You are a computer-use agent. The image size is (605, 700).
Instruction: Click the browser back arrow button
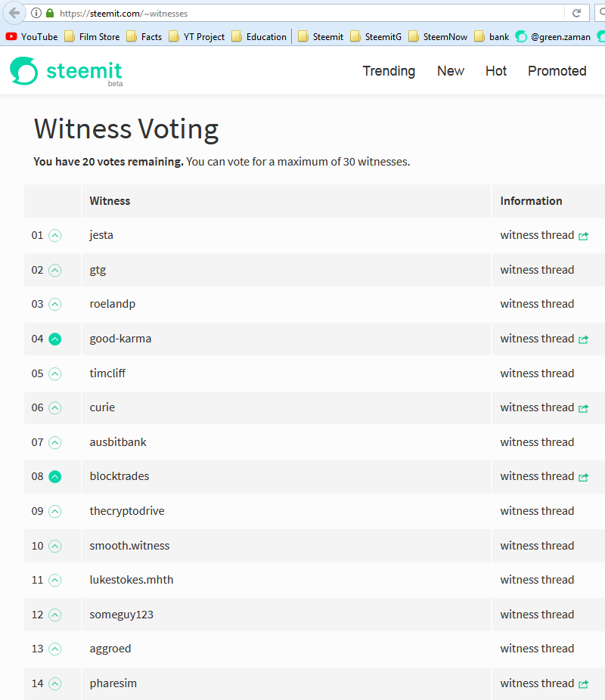pos(14,13)
